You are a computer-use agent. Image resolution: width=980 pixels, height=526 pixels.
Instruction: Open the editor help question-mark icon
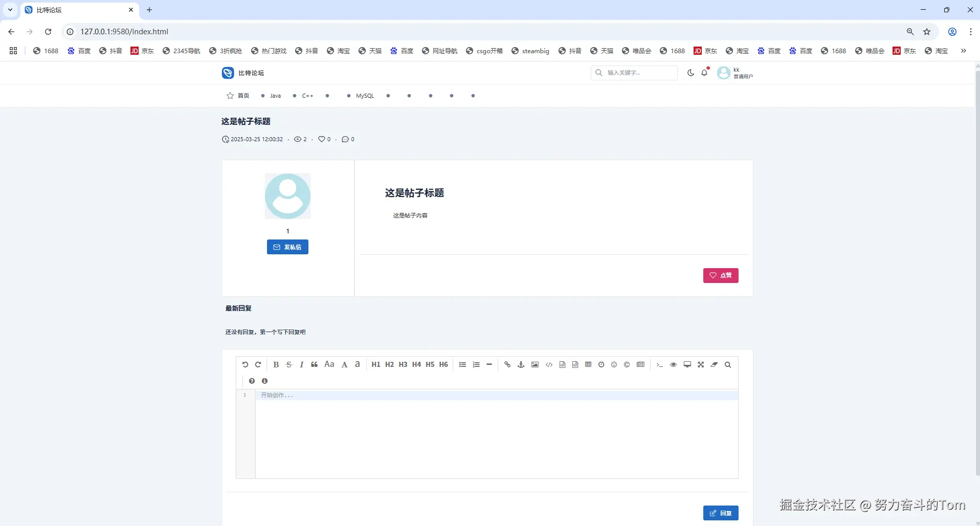[252, 381]
